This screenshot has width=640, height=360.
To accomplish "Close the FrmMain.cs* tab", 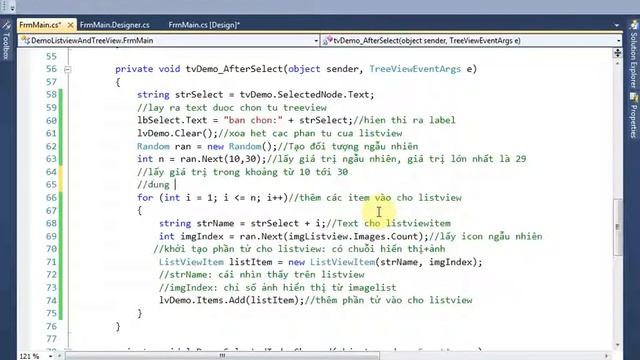I will pyautogui.click(x=70, y=25).
